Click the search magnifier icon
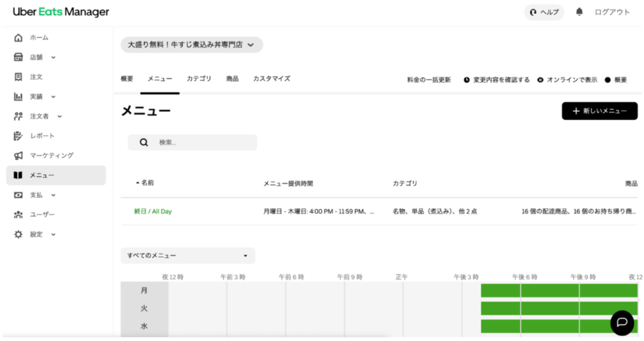The height and width of the screenshot is (341, 644). tap(144, 143)
